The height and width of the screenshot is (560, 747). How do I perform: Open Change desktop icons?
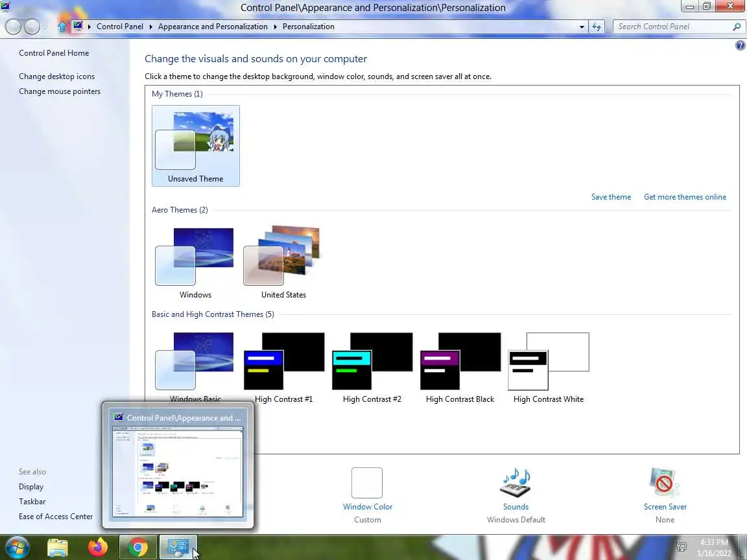[56, 76]
